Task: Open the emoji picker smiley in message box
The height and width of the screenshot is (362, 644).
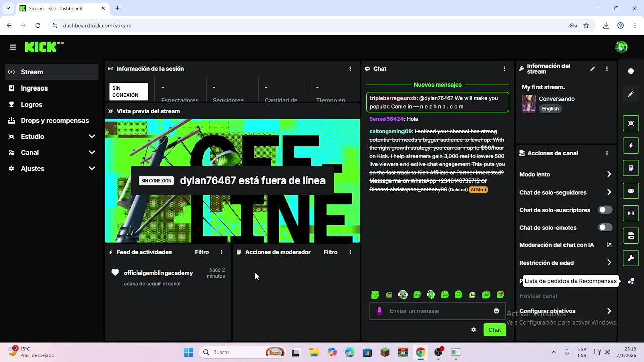Action: click(x=496, y=311)
